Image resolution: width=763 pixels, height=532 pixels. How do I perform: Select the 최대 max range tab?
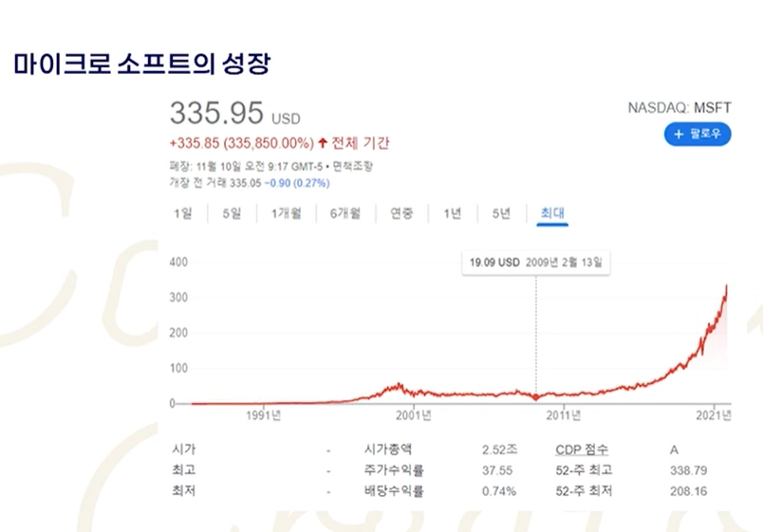point(552,213)
